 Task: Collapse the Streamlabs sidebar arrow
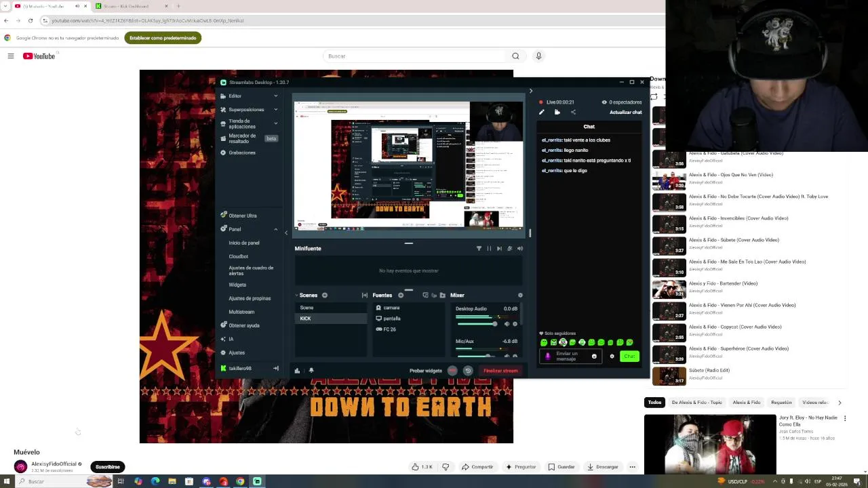tap(285, 232)
